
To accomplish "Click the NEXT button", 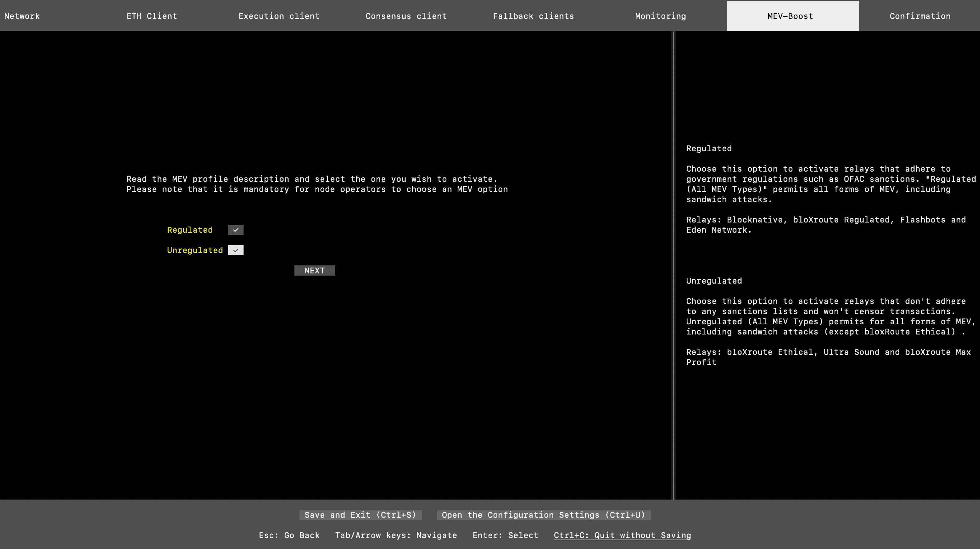I will [314, 271].
